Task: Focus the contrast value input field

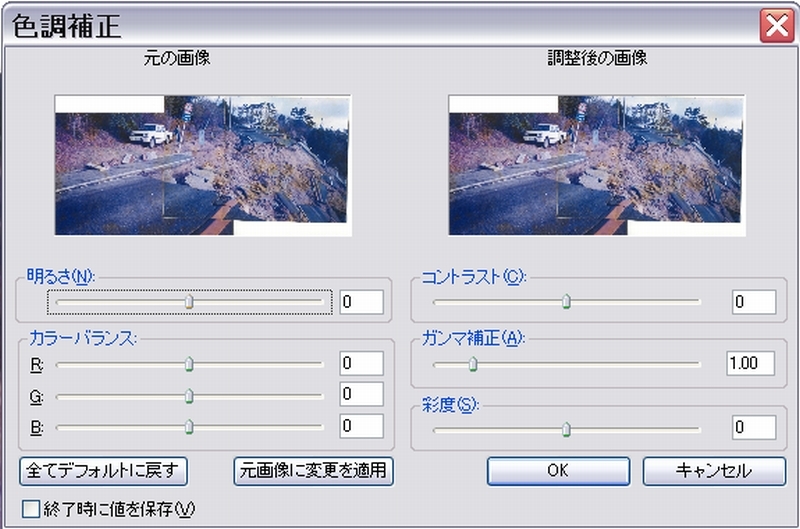Action: coord(754,302)
